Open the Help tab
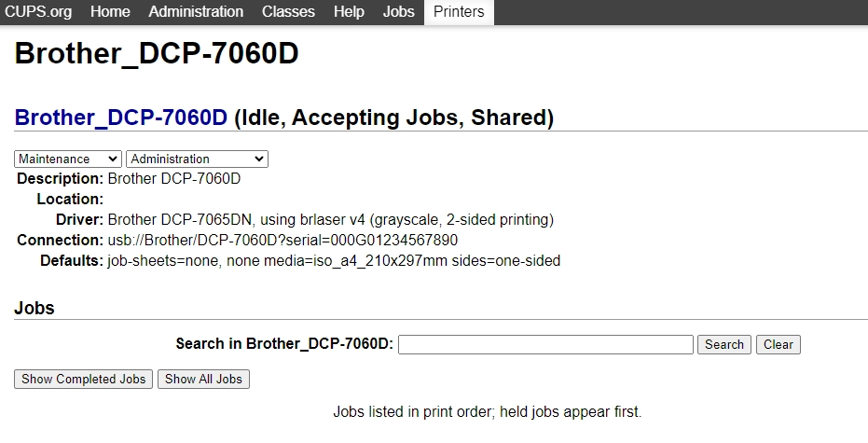 coord(349,12)
